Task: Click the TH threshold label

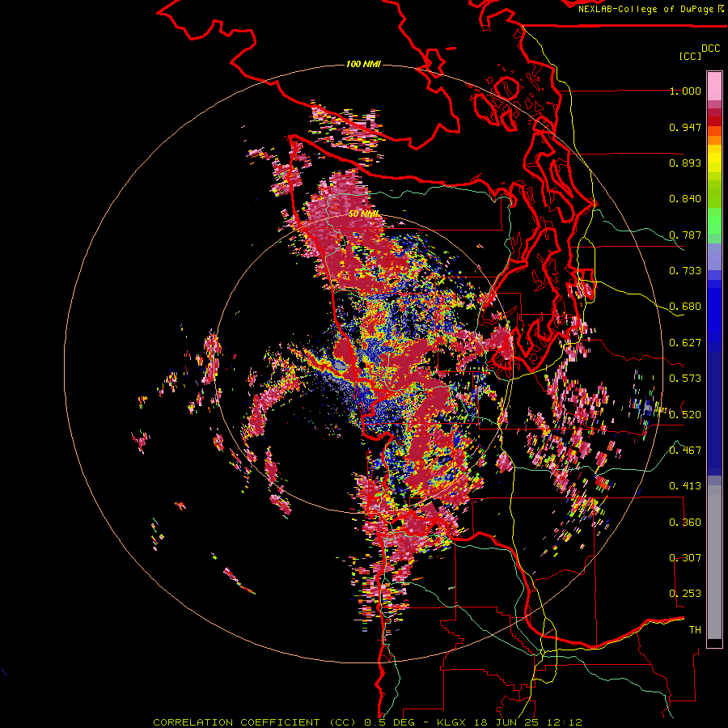Action: click(x=695, y=629)
